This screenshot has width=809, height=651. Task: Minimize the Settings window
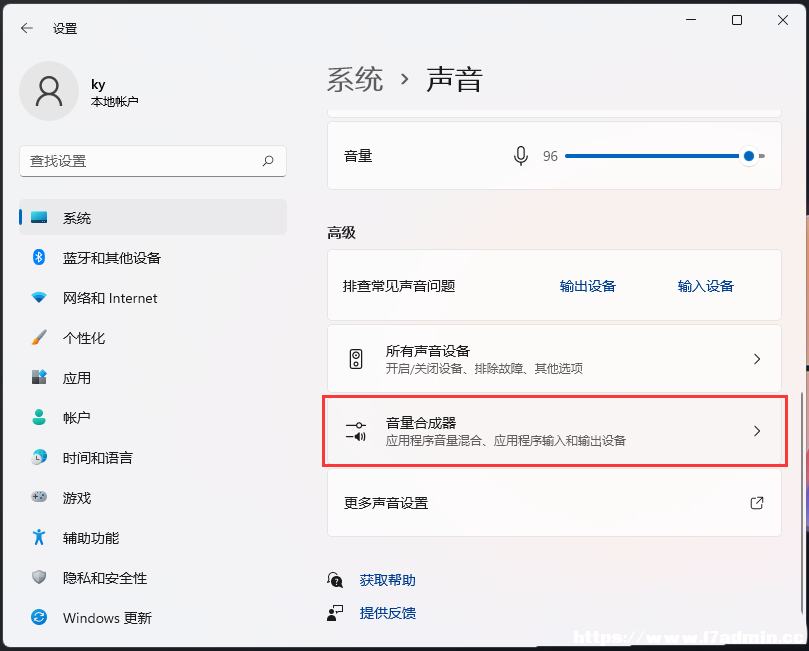[691, 20]
